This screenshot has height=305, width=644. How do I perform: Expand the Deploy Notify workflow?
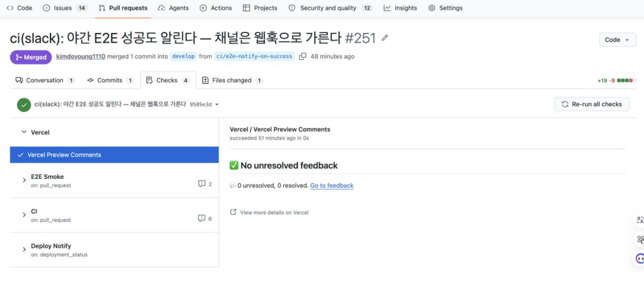(x=24, y=250)
